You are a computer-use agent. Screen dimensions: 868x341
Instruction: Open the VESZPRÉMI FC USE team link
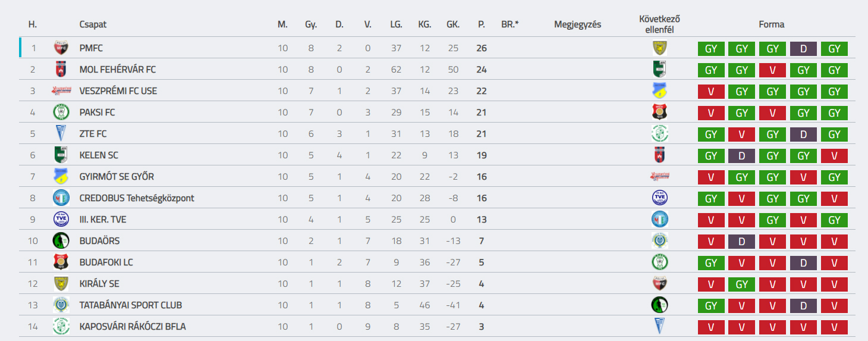[118, 91]
